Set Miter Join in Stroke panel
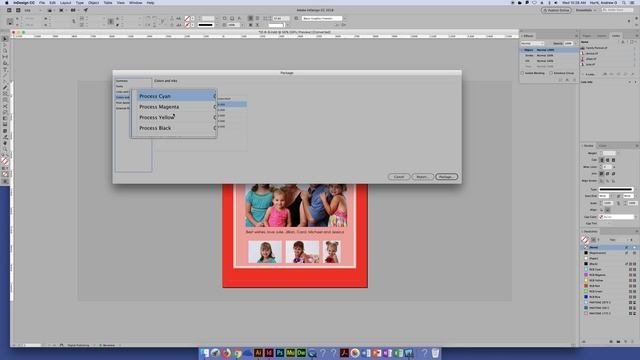 click(x=601, y=174)
